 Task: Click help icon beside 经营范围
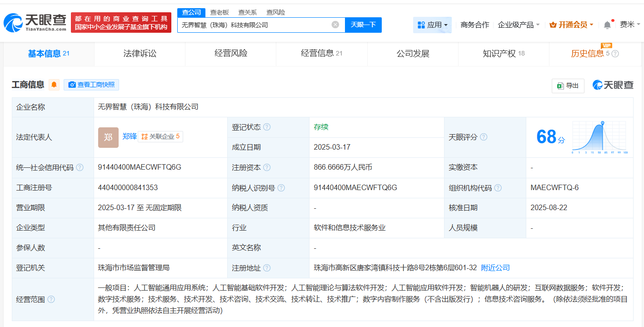50,299
